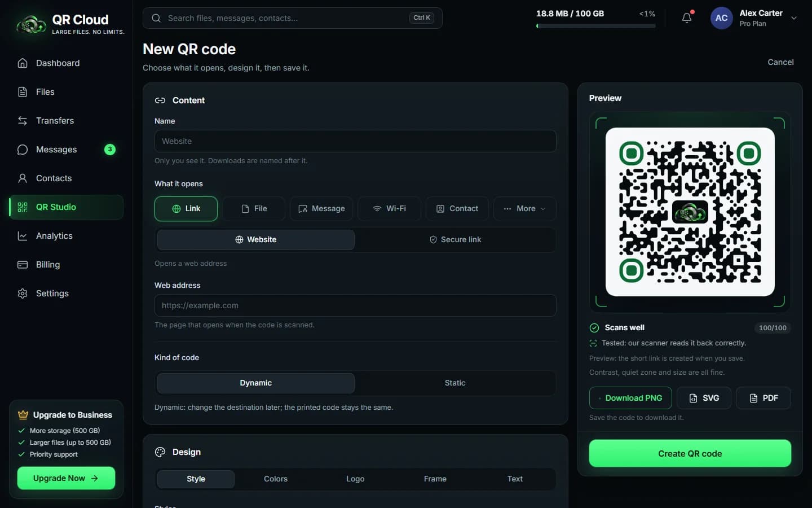Click the Web address input field
812x508 pixels.
point(355,305)
